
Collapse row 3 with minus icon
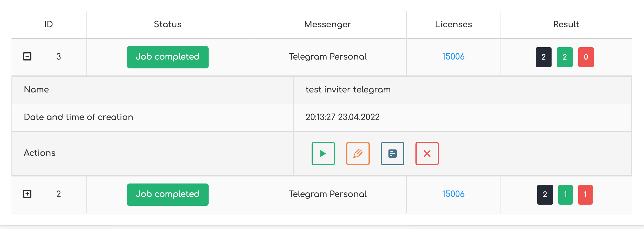coord(27,56)
